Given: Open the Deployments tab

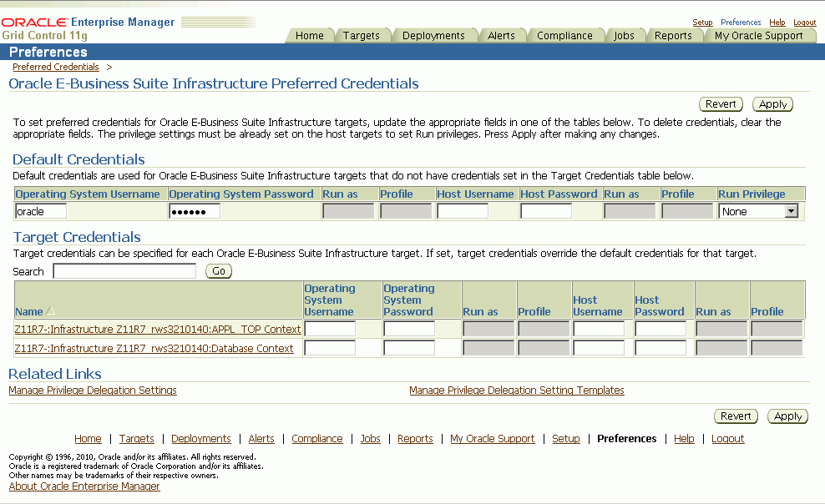Looking at the screenshot, I should click(433, 35).
